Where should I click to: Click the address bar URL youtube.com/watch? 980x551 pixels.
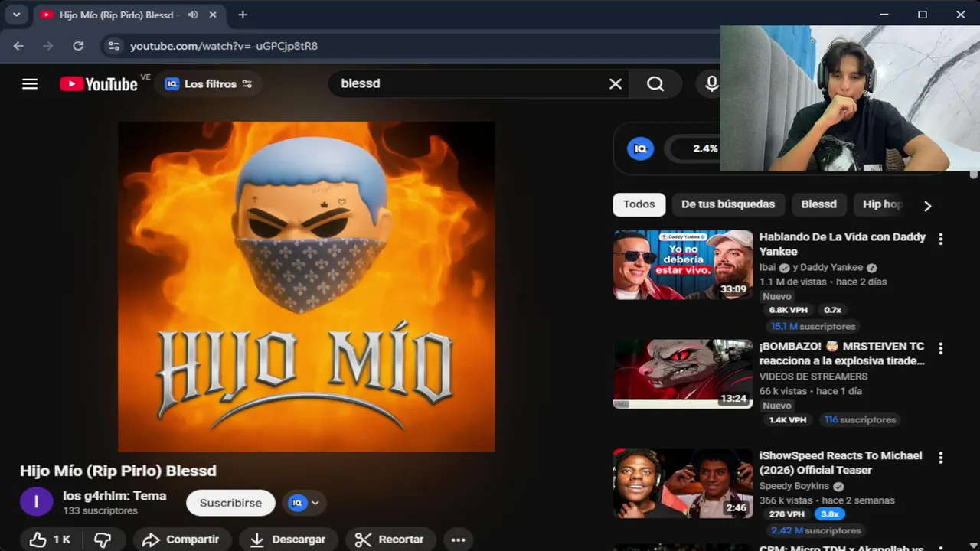click(x=224, y=46)
